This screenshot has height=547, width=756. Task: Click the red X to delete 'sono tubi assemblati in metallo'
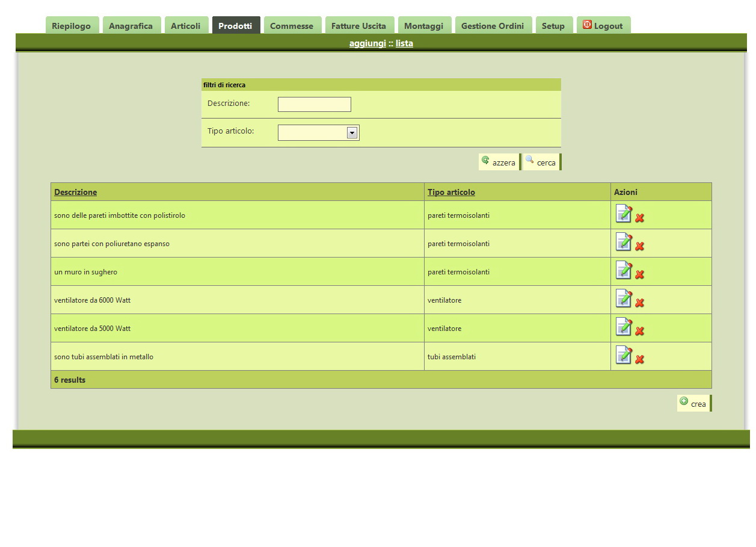[x=639, y=359]
